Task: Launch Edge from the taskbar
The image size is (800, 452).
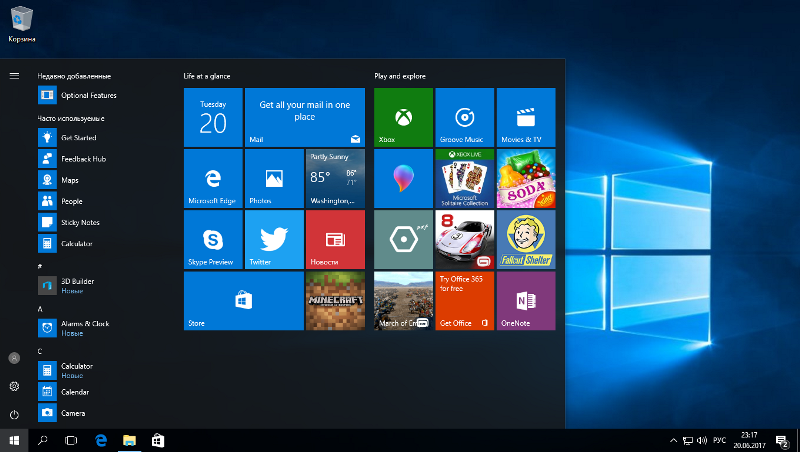Action: 101,440
